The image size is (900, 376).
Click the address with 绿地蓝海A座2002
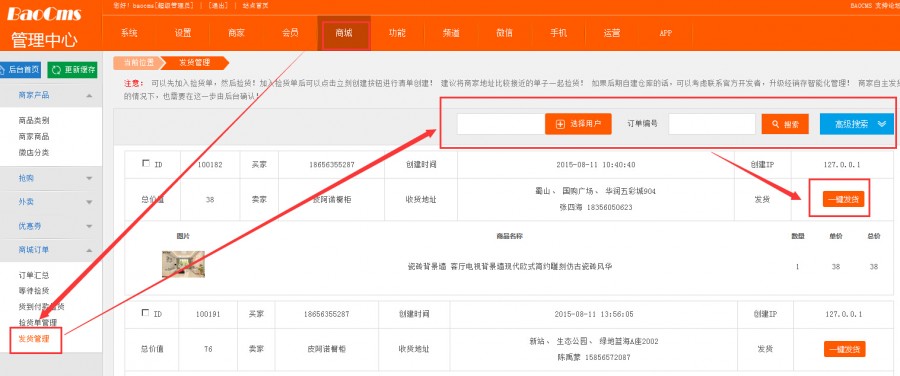point(593,341)
